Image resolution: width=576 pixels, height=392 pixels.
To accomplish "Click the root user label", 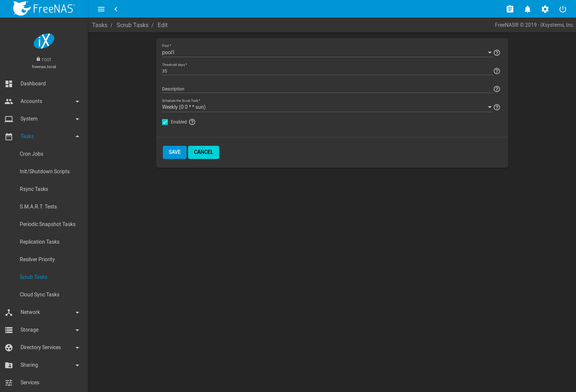I will pyautogui.click(x=46, y=59).
